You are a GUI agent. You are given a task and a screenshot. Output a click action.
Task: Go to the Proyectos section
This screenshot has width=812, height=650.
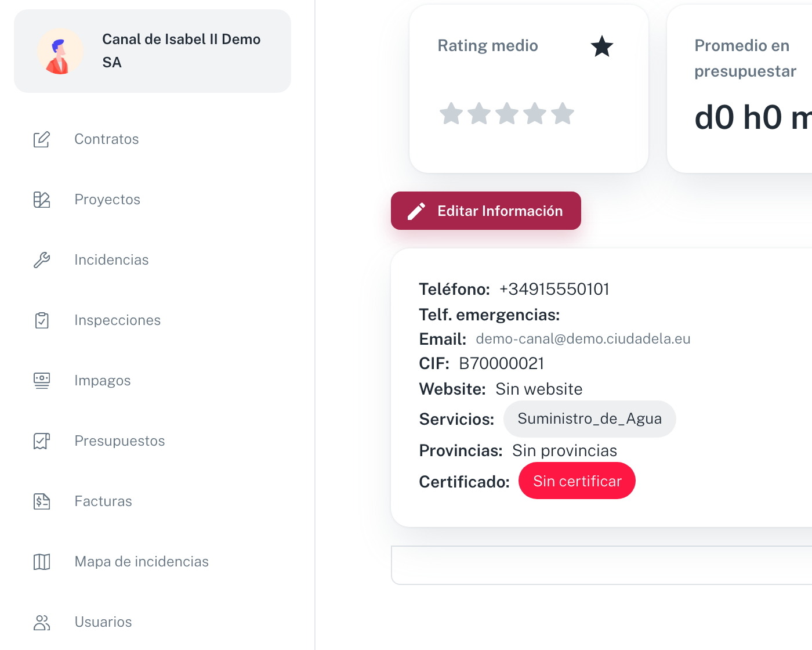[107, 200]
